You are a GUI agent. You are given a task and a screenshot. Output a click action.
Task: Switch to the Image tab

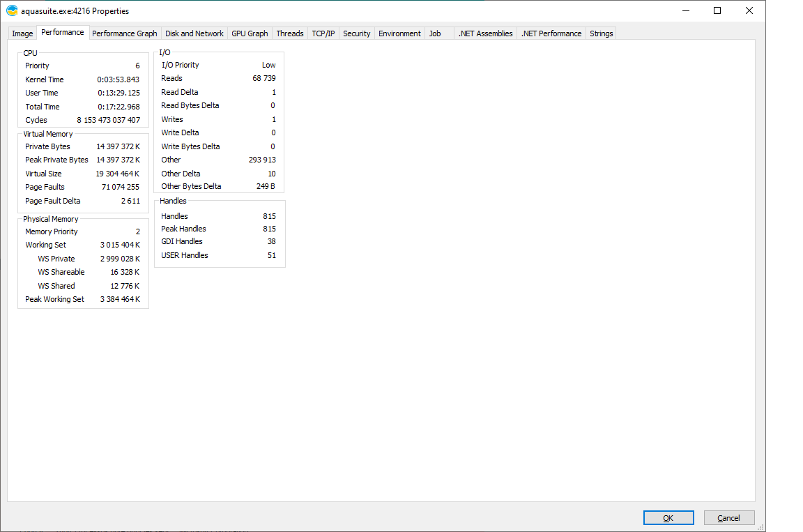[22, 33]
